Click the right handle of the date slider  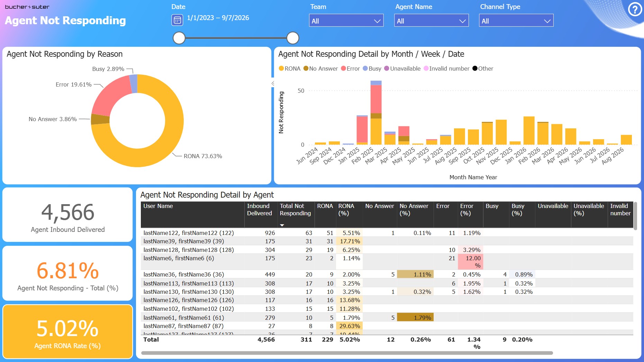click(x=293, y=38)
